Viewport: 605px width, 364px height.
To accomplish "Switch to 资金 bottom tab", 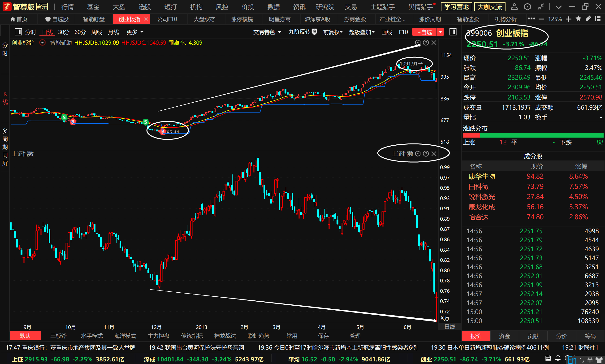I will [x=505, y=336].
